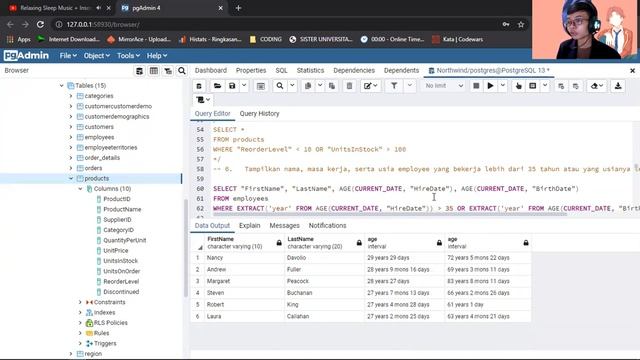Expand the Triggers node
640x360 pixels.
80,343
